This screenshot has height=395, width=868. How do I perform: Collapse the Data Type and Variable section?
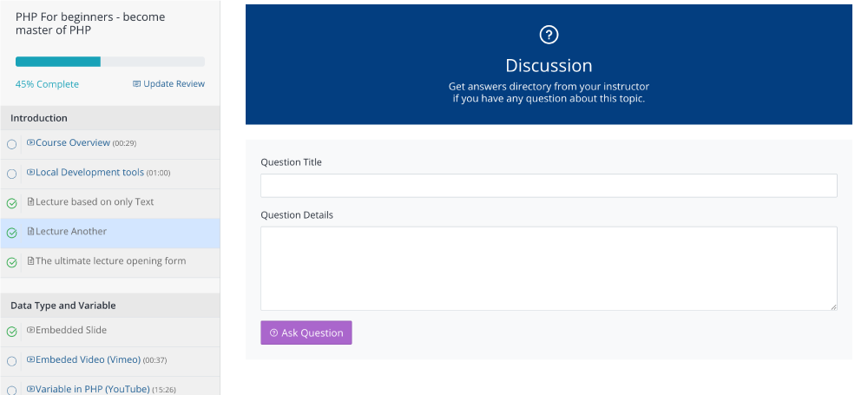(x=110, y=306)
